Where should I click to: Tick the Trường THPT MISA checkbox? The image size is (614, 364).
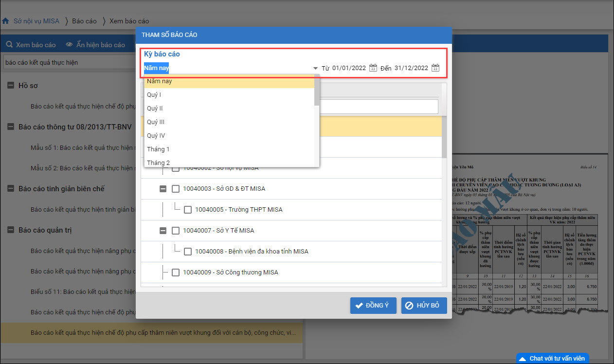(188, 210)
